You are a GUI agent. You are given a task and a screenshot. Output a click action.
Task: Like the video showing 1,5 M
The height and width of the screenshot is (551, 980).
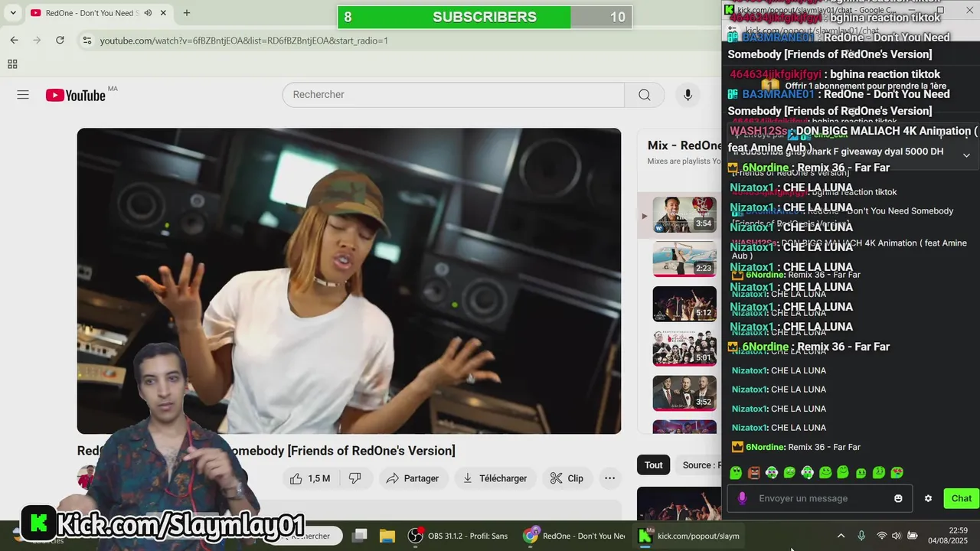pos(310,478)
